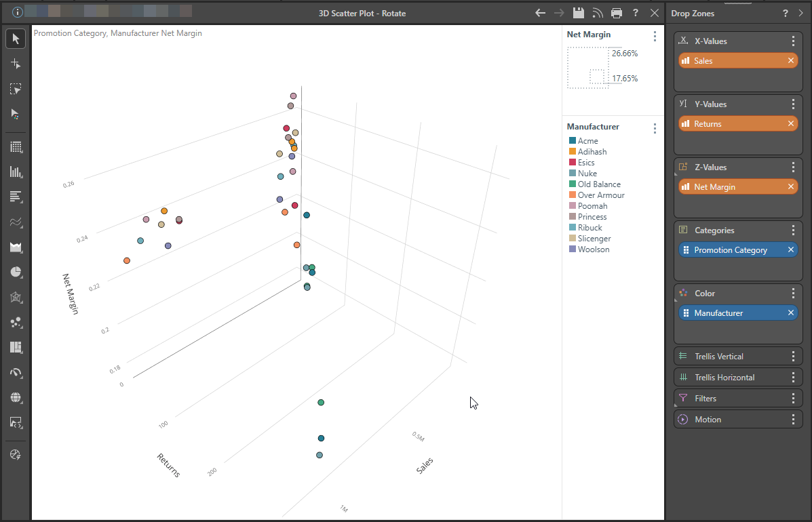
Task: Click the Motion drop zone
Action: tap(738, 420)
